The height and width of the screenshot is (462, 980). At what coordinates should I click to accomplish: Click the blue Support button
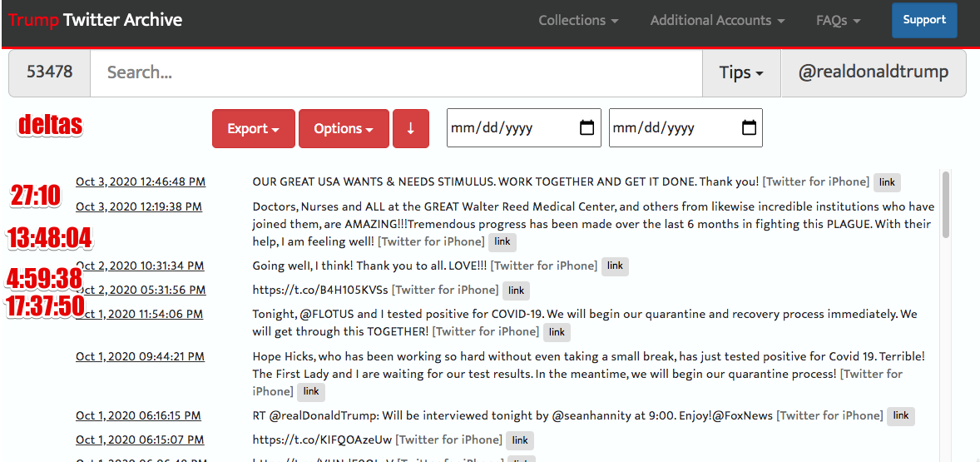click(923, 20)
